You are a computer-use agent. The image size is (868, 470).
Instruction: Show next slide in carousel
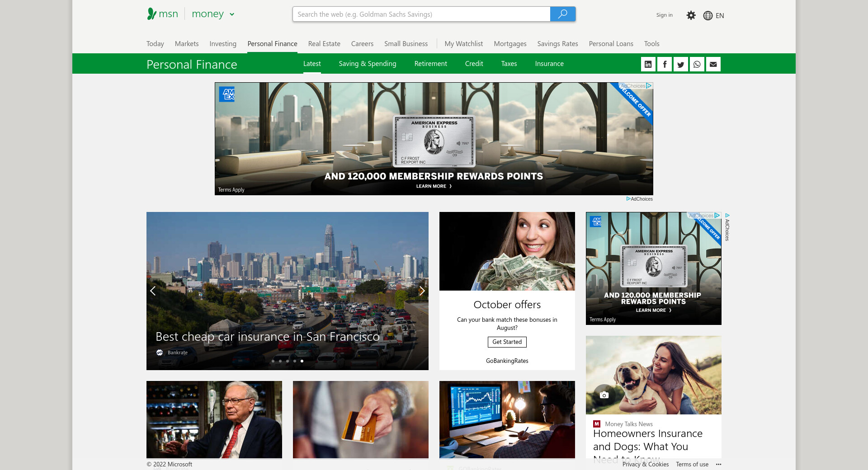point(421,291)
